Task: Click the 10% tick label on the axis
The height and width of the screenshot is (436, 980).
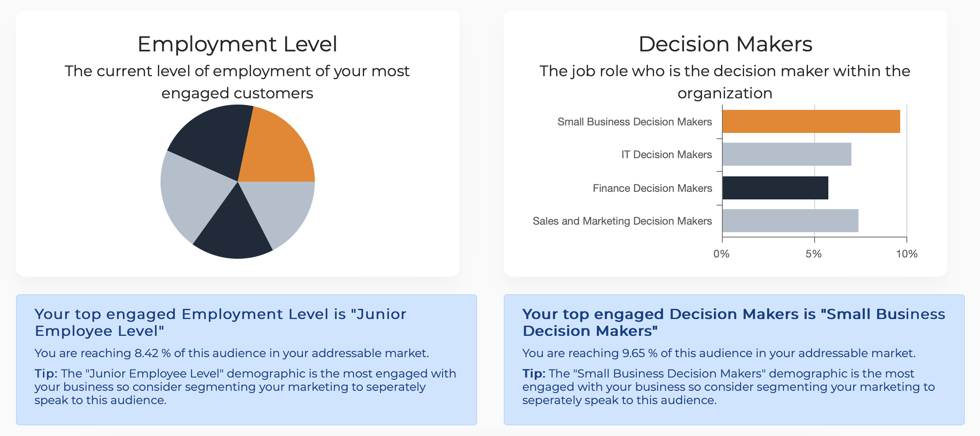Action: [907, 254]
